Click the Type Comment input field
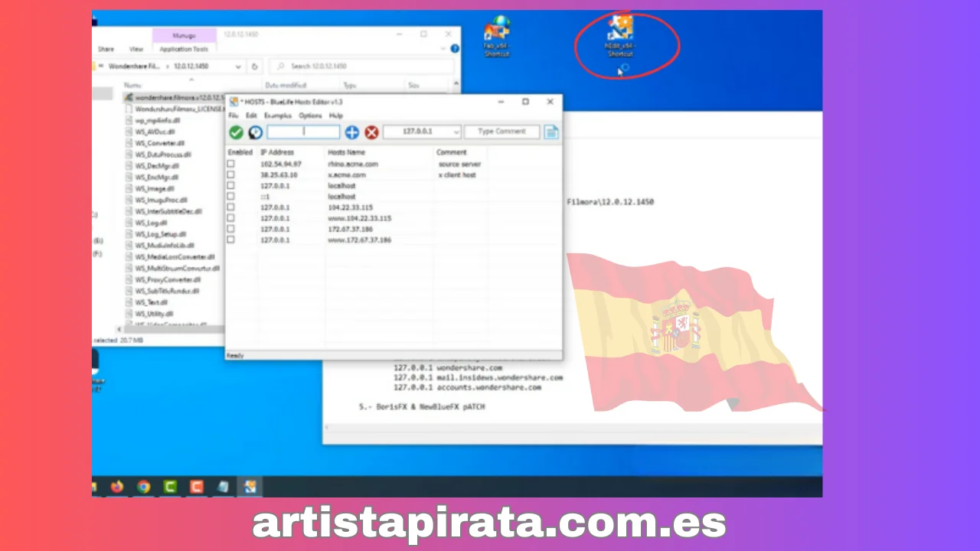 point(501,132)
